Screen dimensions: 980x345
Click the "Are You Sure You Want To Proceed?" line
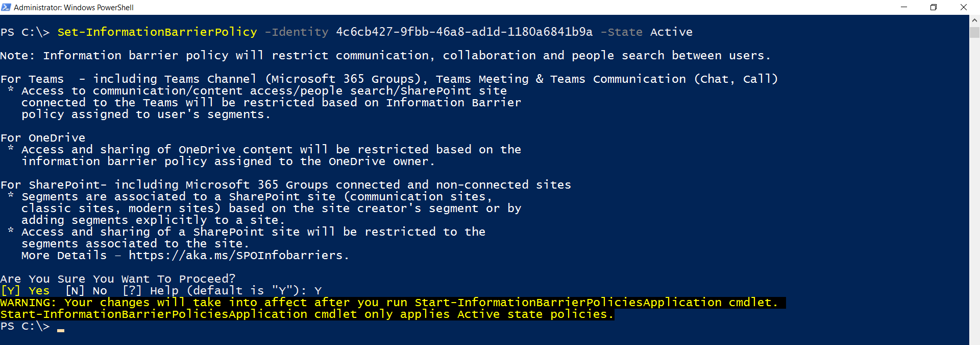(x=118, y=279)
